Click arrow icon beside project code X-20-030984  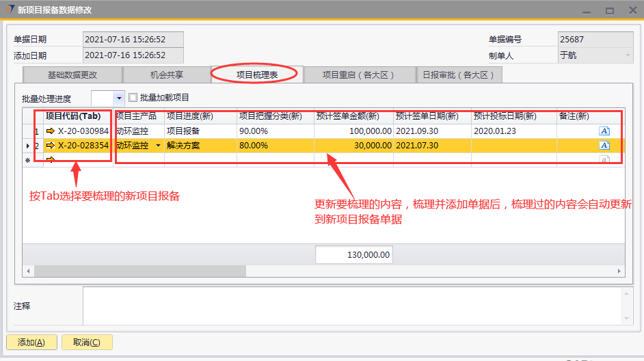tap(50, 131)
